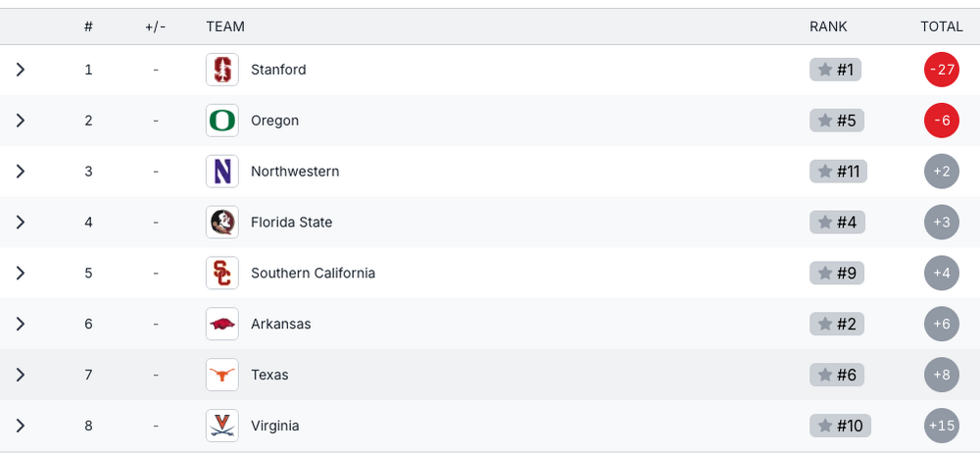
Task: Click the Oregon team logo
Action: 222,121
